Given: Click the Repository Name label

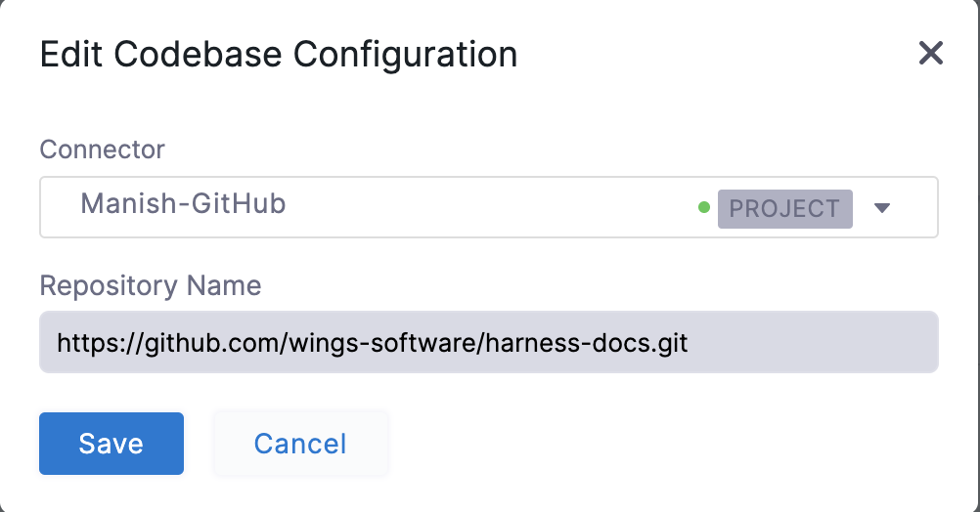Looking at the screenshot, I should (151, 286).
